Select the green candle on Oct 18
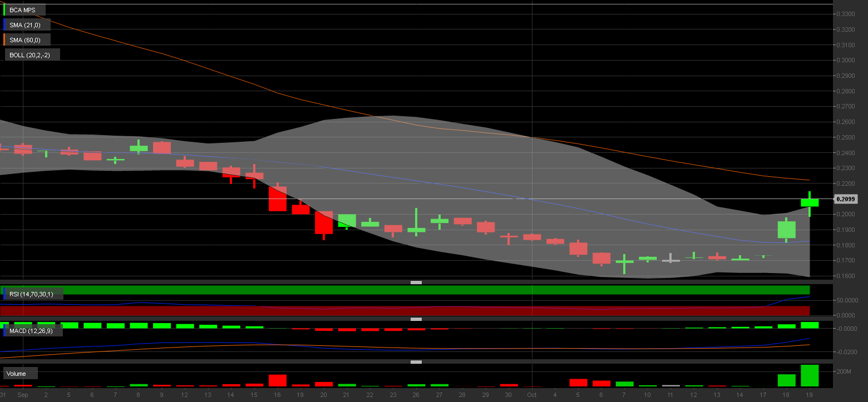This screenshot has height=402, width=868. 786,229
